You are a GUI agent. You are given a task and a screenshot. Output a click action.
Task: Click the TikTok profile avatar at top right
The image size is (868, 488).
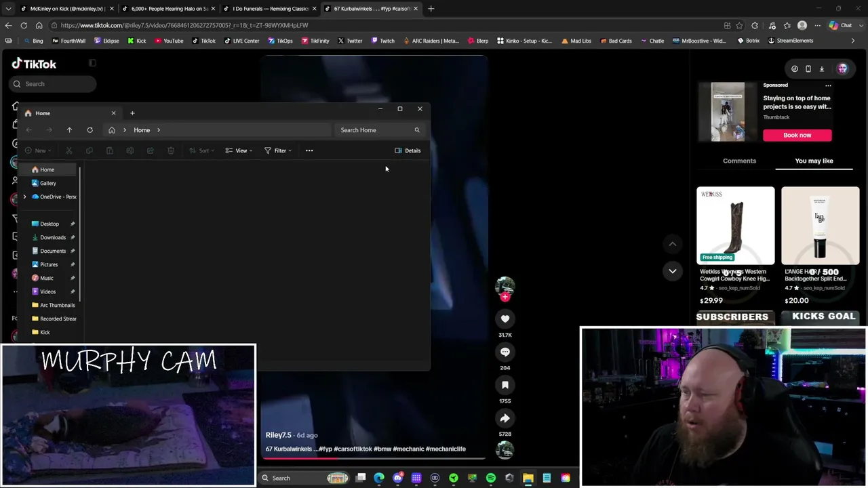tap(842, 68)
